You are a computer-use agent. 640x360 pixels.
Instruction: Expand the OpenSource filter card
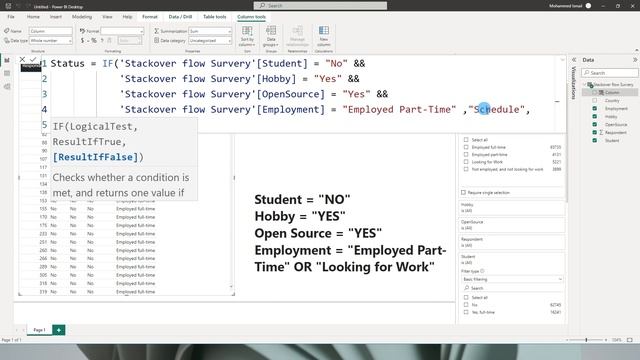pyautogui.click(x=512, y=225)
